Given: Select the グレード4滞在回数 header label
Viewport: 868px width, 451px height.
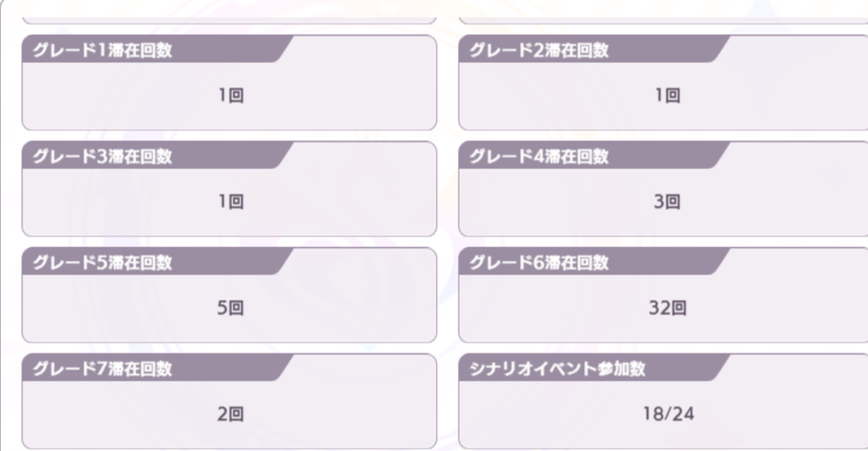Looking at the screenshot, I should click(539, 157).
